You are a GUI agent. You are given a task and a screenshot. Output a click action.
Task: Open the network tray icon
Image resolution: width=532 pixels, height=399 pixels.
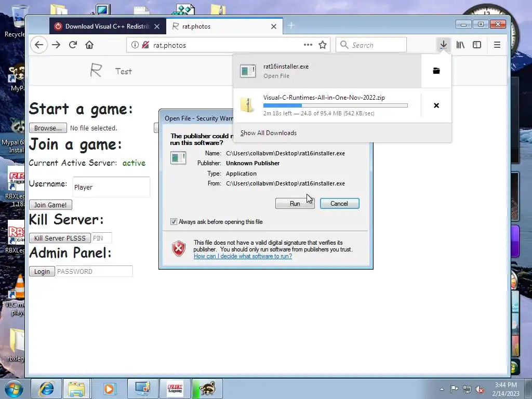tap(467, 389)
